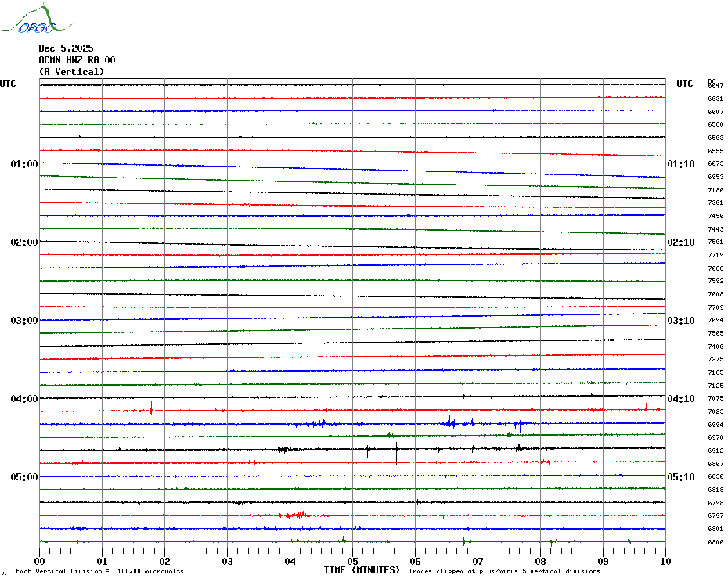The image size is (728, 582).
Task: Select the vertical division microvolts note
Action: 99,572
